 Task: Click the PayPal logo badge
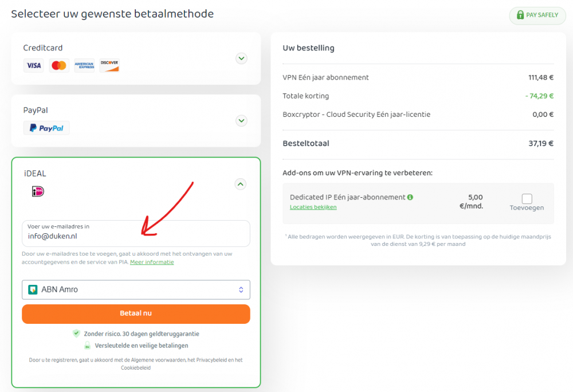click(x=46, y=128)
